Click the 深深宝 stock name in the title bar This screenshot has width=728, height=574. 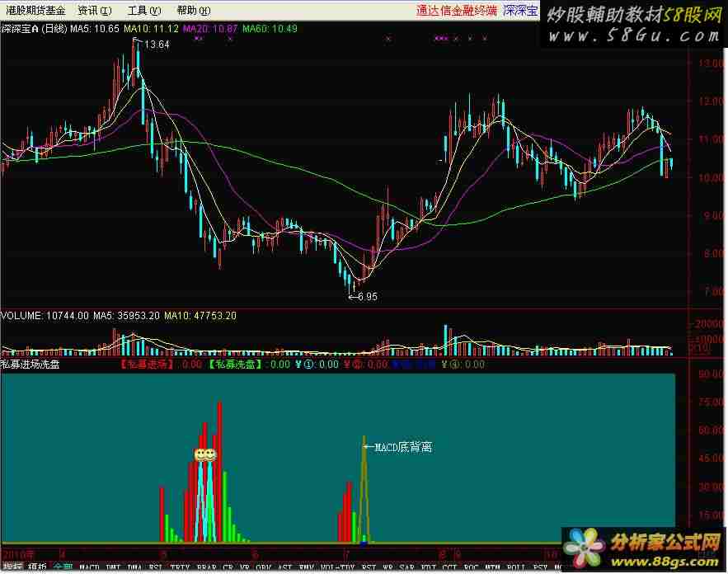[520, 10]
